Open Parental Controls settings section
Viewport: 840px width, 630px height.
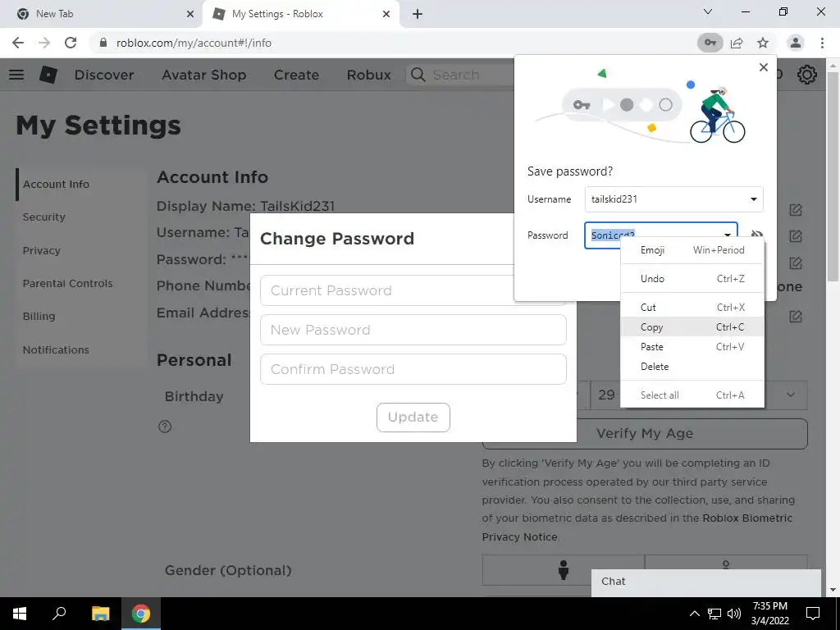pos(67,283)
